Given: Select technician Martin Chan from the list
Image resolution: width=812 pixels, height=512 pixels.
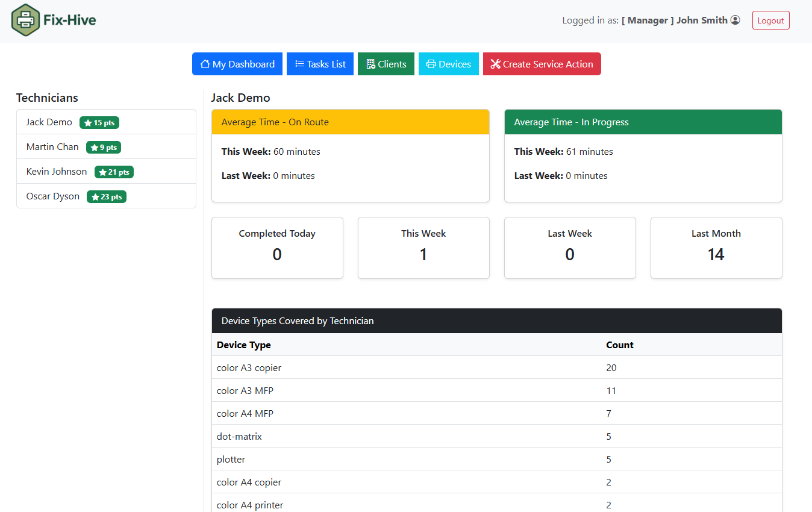Looking at the screenshot, I should coord(52,147).
